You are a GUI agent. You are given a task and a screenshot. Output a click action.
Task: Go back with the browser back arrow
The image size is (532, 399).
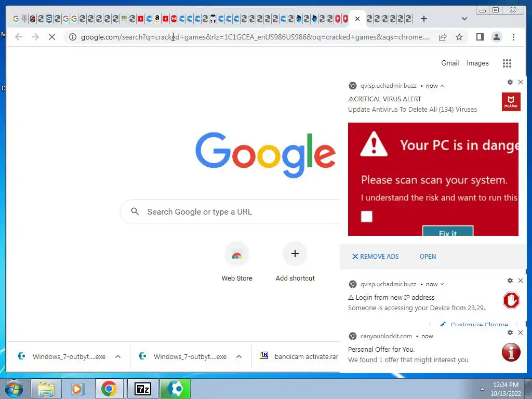(19, 37)
